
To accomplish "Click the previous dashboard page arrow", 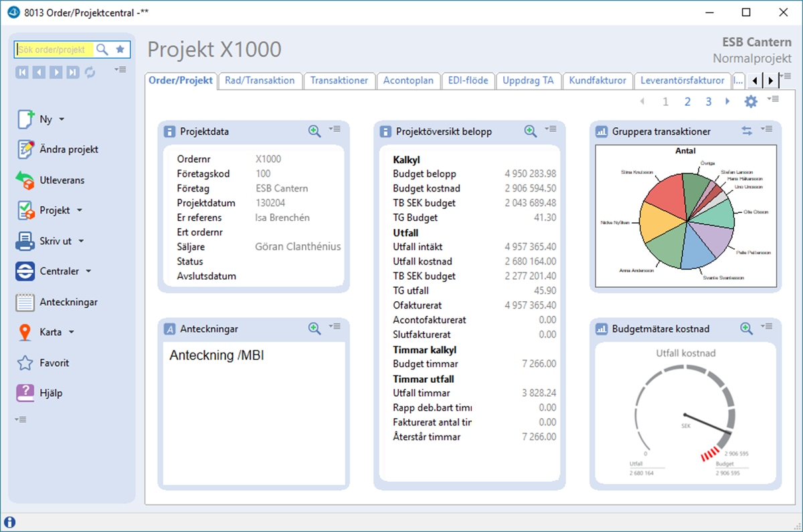I will click(x=642, y=102).
